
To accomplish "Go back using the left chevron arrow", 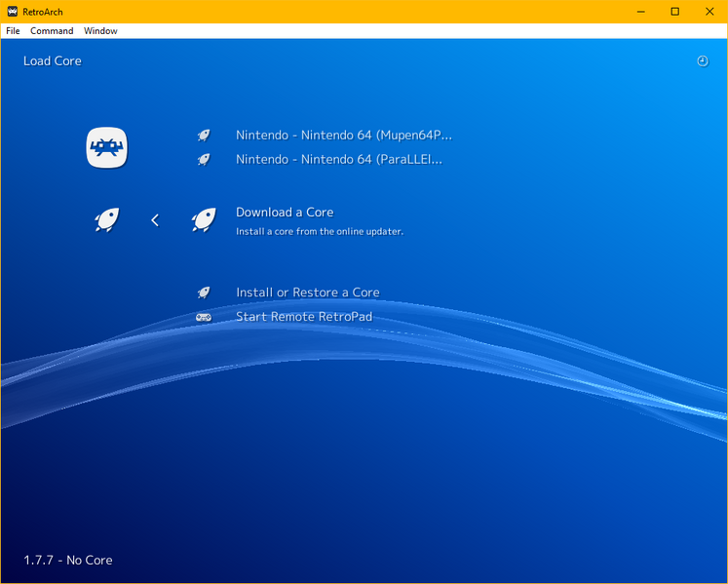I will click(x=155, y=220).
